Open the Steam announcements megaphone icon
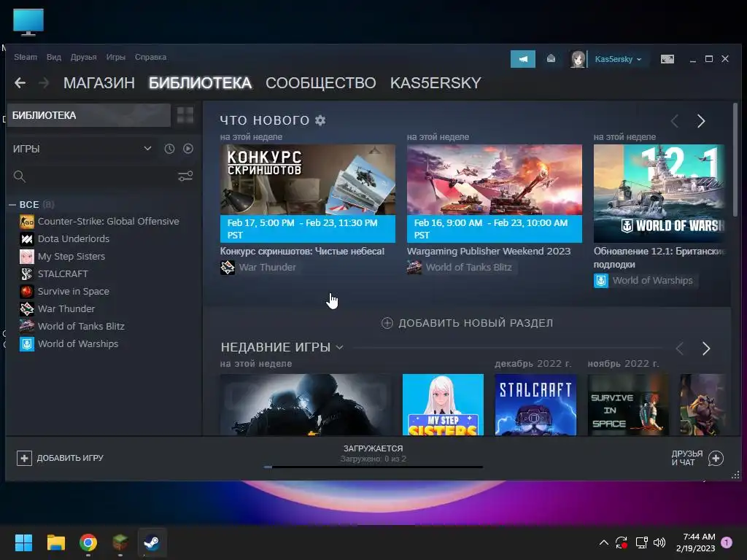 [522, 59]
